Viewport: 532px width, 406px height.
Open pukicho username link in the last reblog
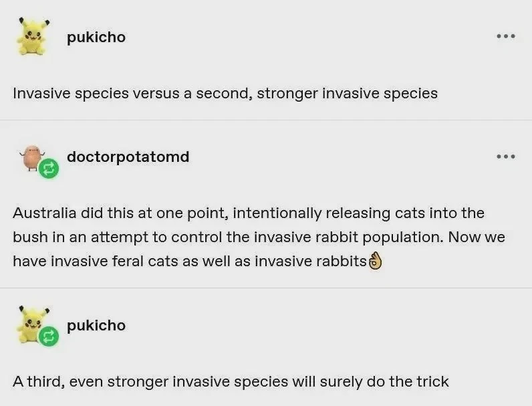click(x=96, y=325)
